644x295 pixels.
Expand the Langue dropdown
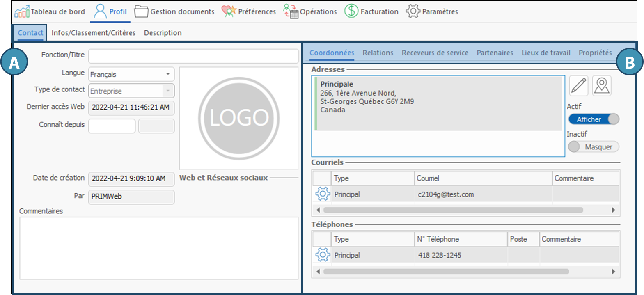pyautogui.click(x=168, y=74)
